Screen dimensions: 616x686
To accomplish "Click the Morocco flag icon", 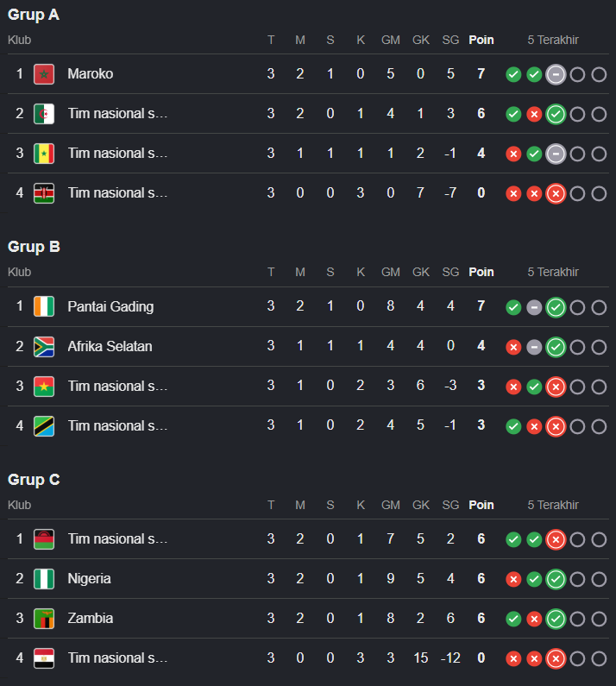I will [44, 74].
